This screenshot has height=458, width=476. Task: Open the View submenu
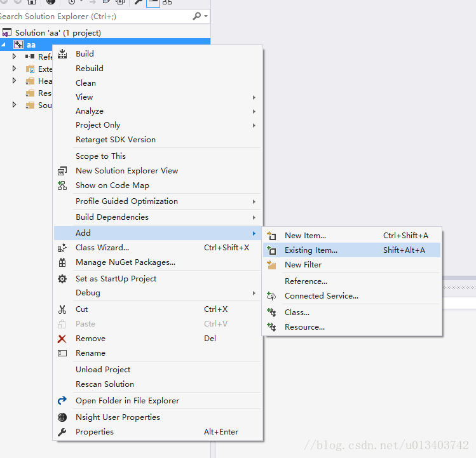coord(157,97)
